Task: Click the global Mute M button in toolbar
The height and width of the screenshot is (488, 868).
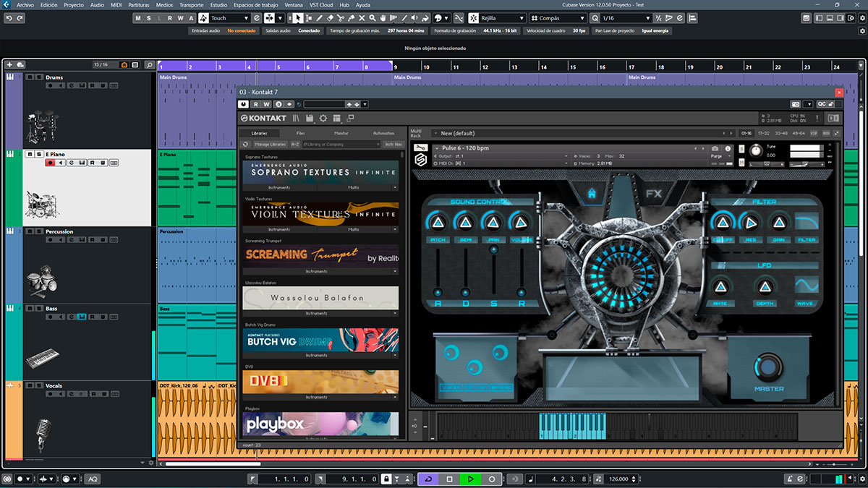Action: tap(139, 17)
